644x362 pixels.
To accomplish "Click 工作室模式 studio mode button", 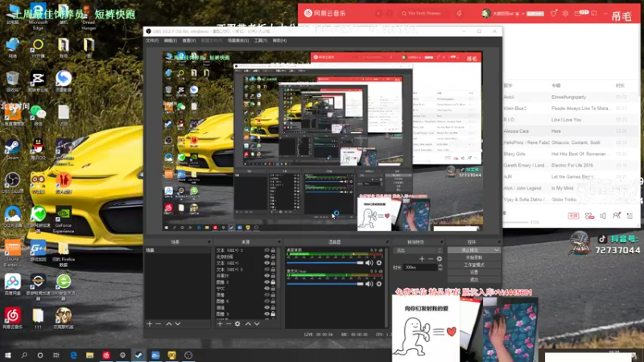I will pos(474,265).
